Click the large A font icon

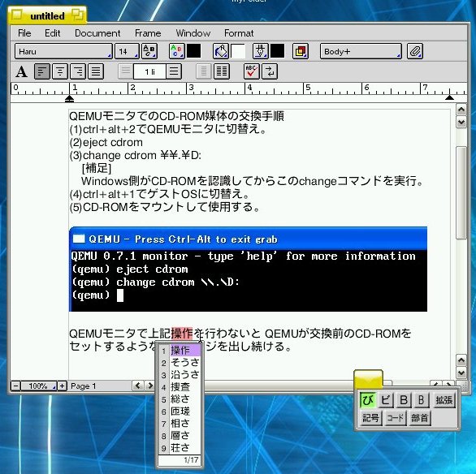point(22,72)
